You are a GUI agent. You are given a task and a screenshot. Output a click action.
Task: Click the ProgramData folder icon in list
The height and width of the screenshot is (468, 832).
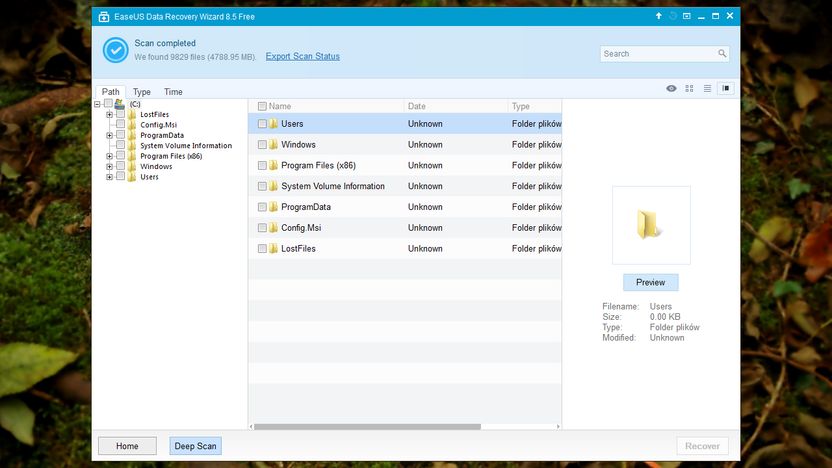(273, 206)
